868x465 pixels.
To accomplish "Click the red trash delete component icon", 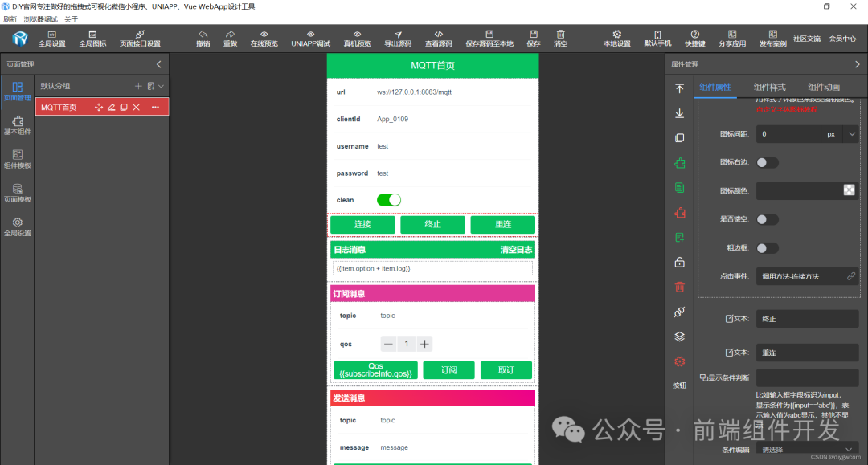I will (679, 287).
